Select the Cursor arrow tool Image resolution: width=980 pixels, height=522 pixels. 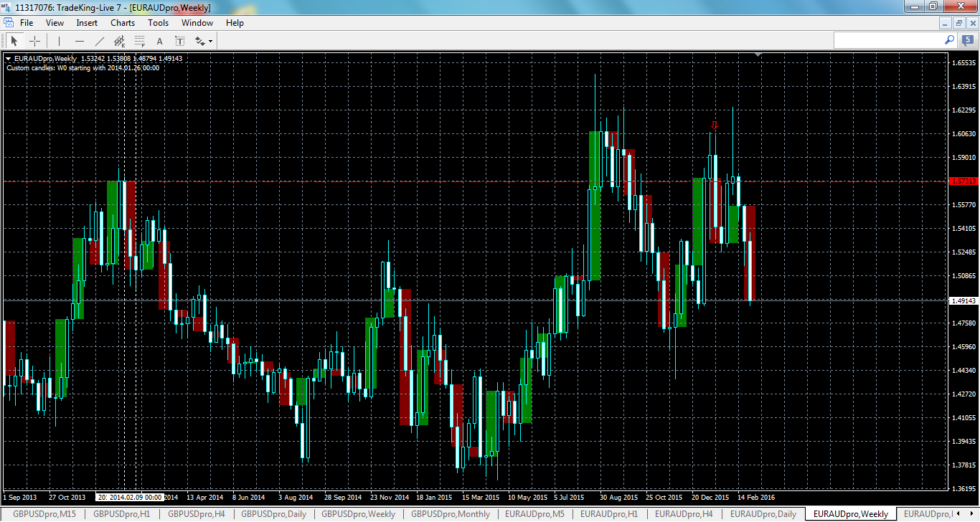tap(14, 41)
